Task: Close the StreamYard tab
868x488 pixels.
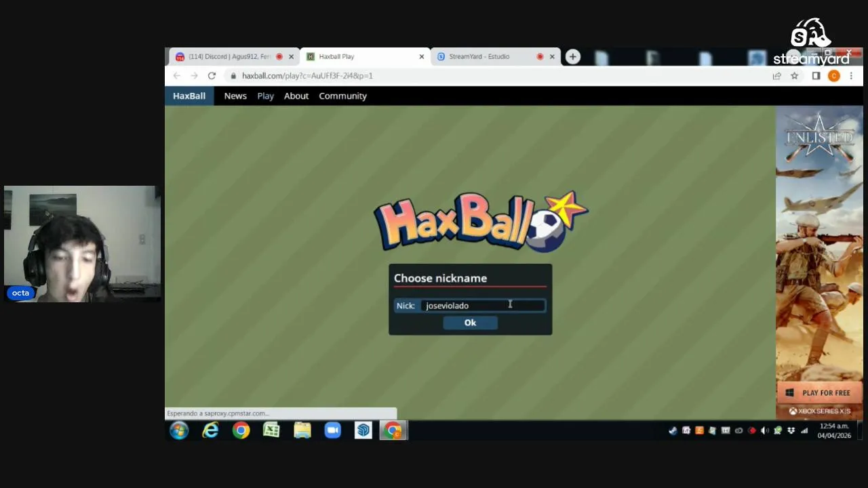Action: [551, 56]
